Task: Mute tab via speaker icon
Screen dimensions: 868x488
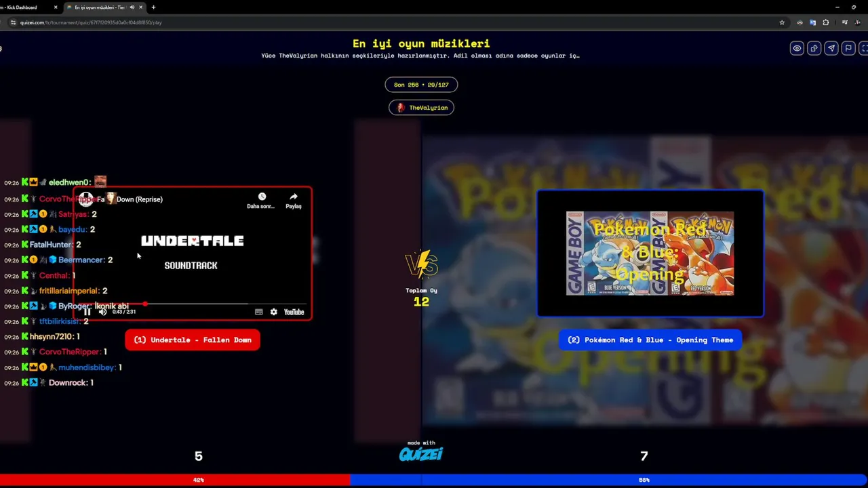Action: click(x=132, y=7)
